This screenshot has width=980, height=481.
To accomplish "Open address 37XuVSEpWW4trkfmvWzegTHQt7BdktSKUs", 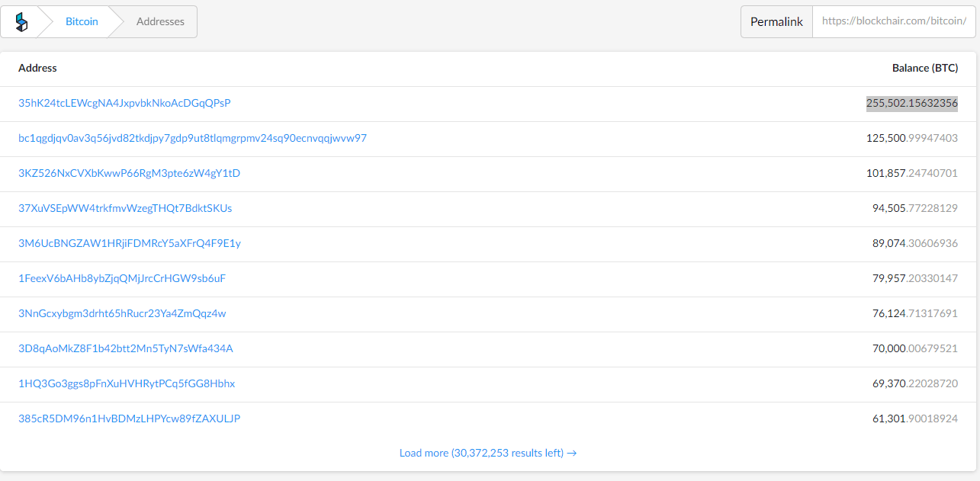I will [x=125, y=208].
